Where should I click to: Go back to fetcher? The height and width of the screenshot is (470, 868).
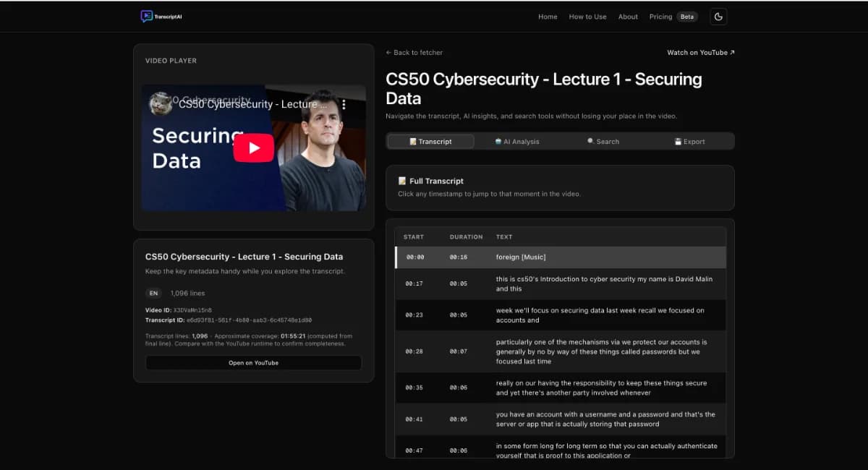(414, 53)
